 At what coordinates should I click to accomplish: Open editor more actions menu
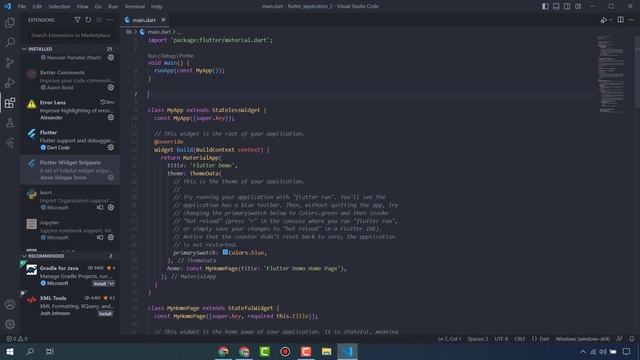coord(631,20)
